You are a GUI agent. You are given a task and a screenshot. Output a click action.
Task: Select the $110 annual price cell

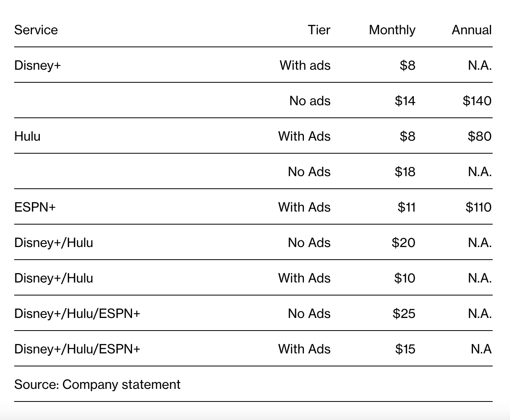(478, 207)
